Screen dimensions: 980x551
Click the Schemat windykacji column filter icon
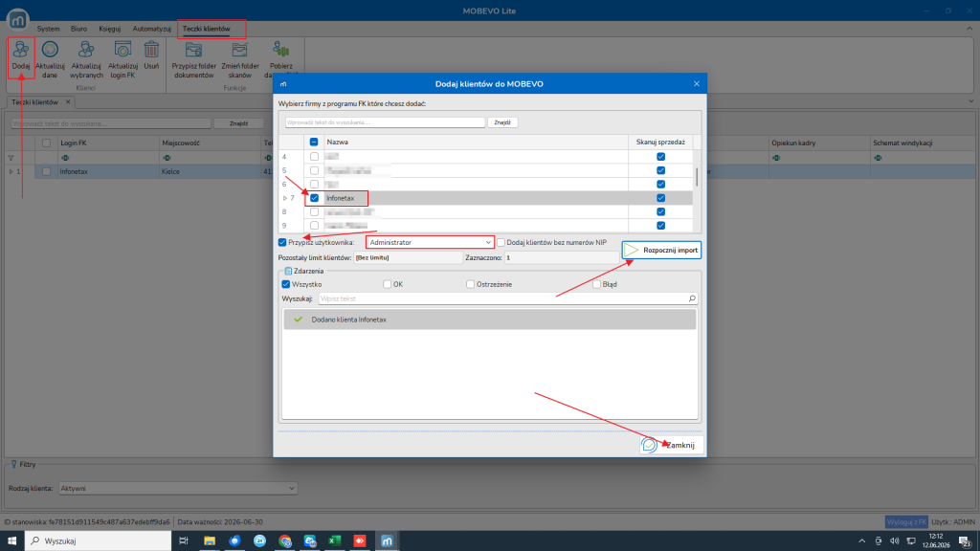[x=878, y=158]
